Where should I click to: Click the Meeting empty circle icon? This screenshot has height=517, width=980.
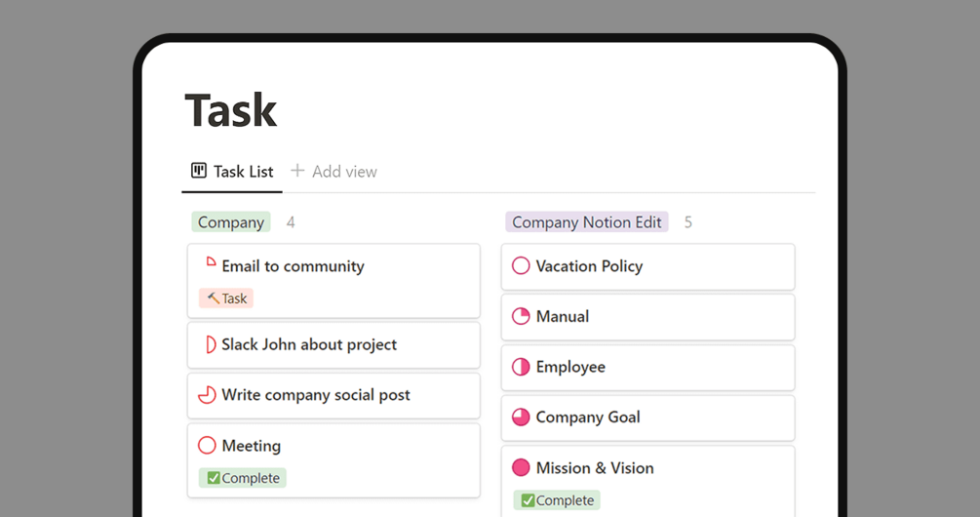207,446
